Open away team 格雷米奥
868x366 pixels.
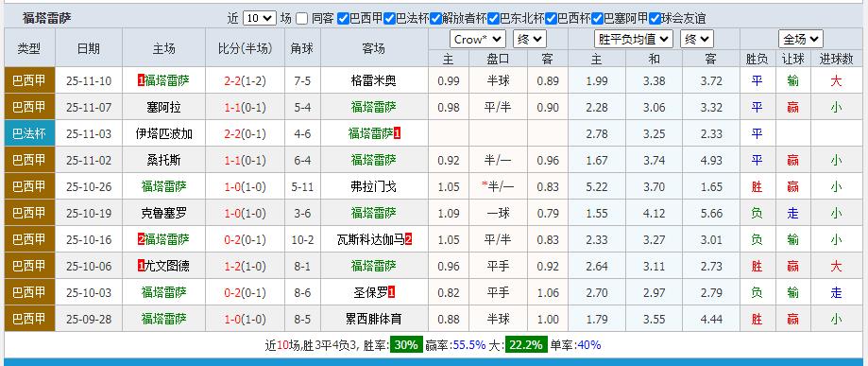374,81
